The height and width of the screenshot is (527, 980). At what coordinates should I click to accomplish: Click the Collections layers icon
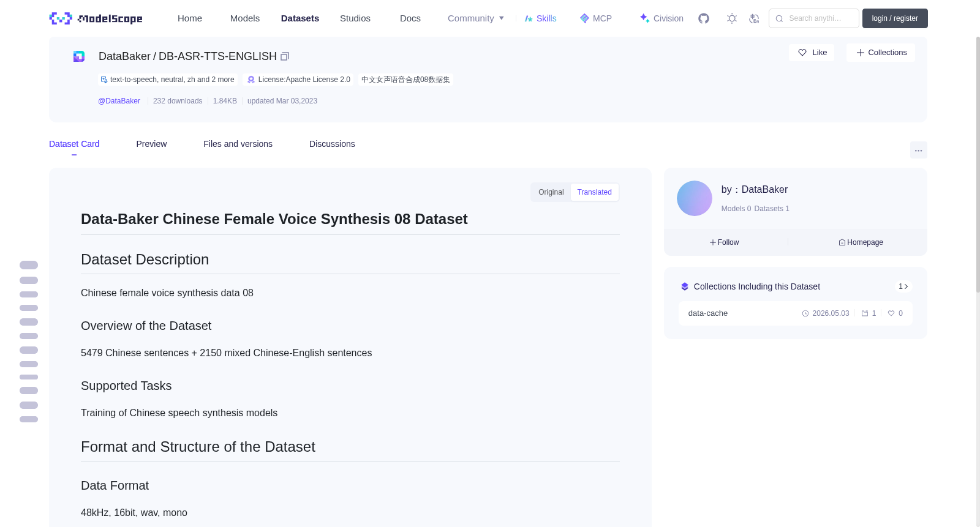685,286
